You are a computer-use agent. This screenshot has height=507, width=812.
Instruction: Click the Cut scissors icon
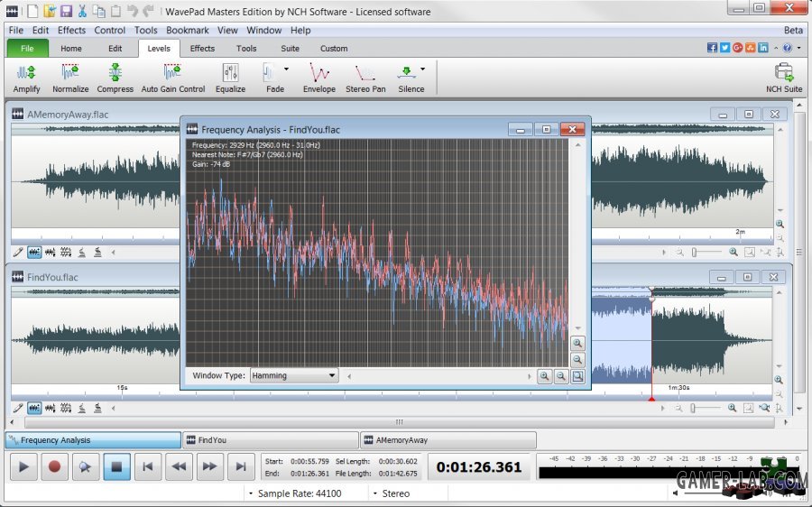click(x=82, y=11)
